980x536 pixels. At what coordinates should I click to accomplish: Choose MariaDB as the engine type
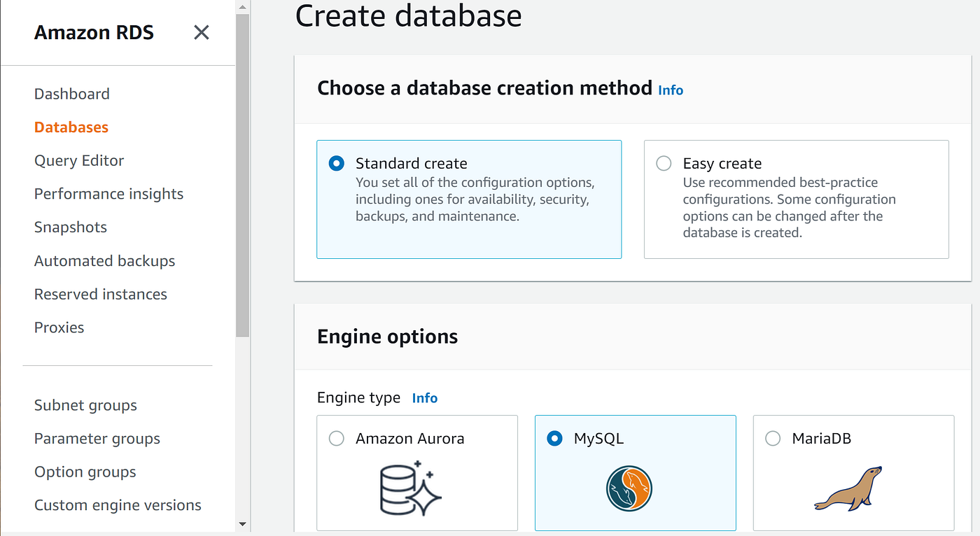pos(773,438)
